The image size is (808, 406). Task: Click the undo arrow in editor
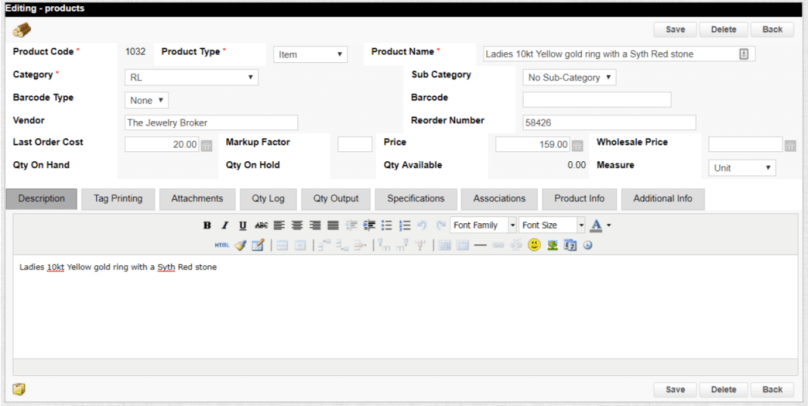pos(422,225)
